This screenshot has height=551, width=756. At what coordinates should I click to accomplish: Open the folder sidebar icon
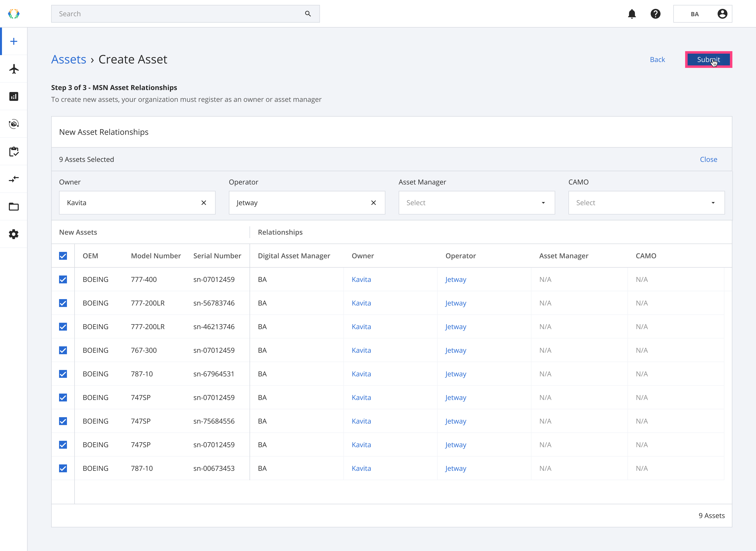tap(14, 206)
